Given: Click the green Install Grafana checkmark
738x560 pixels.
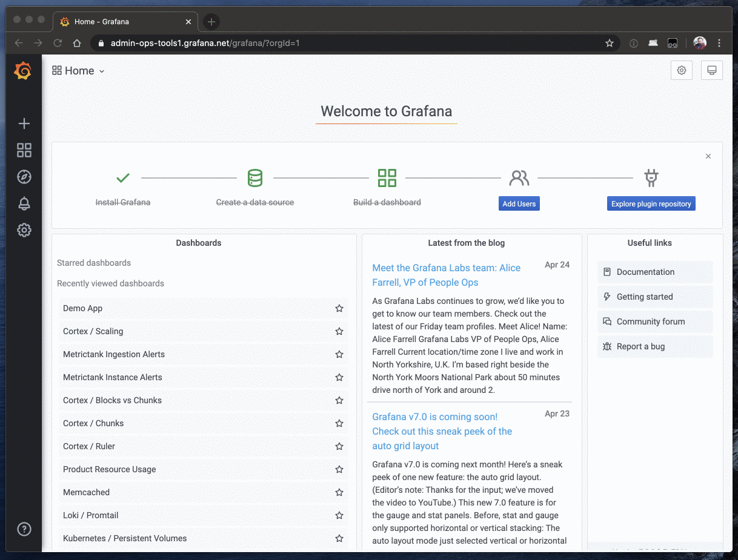Looking at the screenshot, I should pos(123,178).
